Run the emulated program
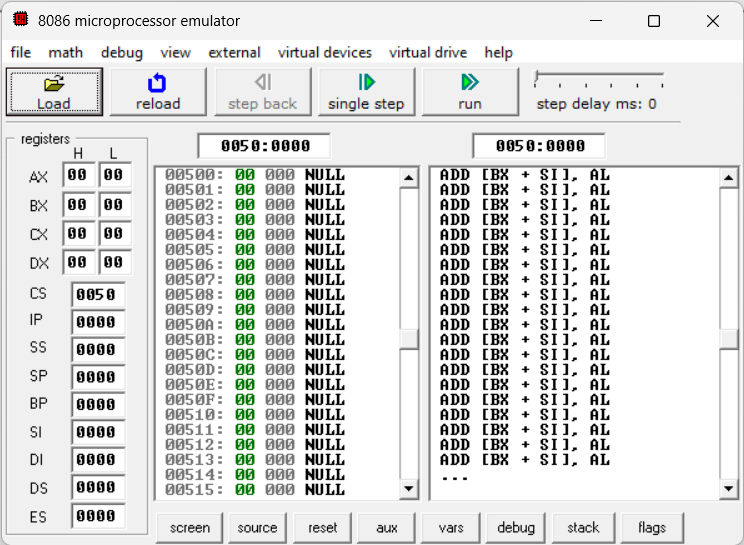The height and width of the screenshot is (545, 744). 470,92
